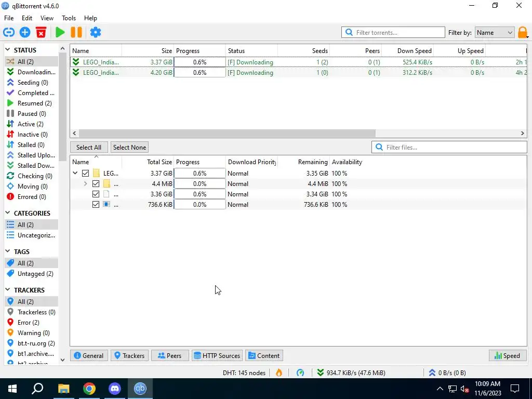Click the Add Torrent Link toolbar icon
The height and width of the screenshot is (399, 532).
(x=9, y=33)
